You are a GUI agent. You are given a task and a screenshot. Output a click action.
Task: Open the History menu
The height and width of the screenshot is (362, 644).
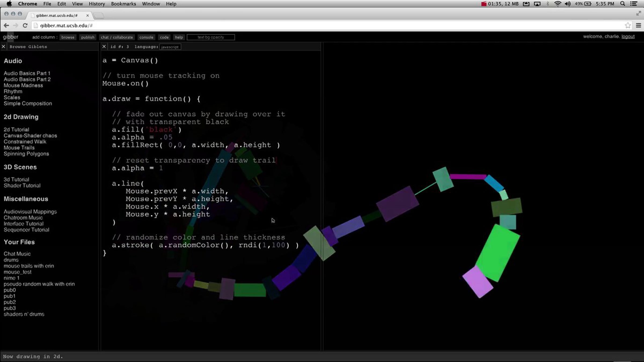(97, 4)
